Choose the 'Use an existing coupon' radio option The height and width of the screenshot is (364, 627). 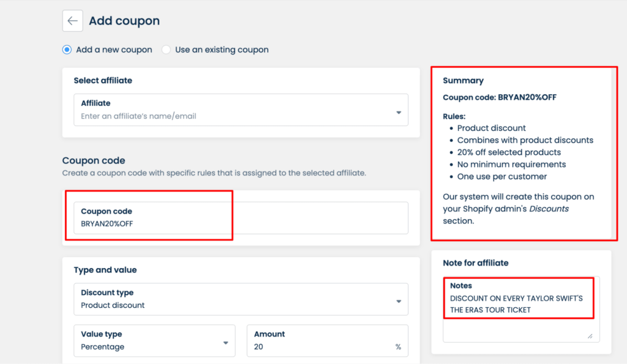pos(166,50)
